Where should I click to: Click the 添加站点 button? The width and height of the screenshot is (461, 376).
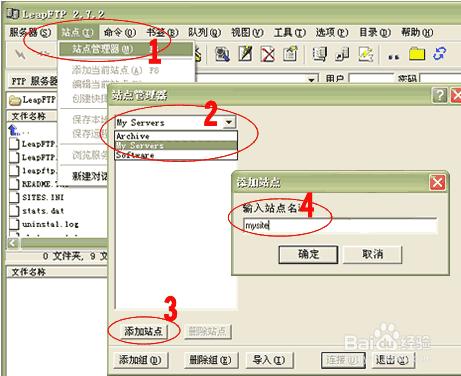coord(143,331)
